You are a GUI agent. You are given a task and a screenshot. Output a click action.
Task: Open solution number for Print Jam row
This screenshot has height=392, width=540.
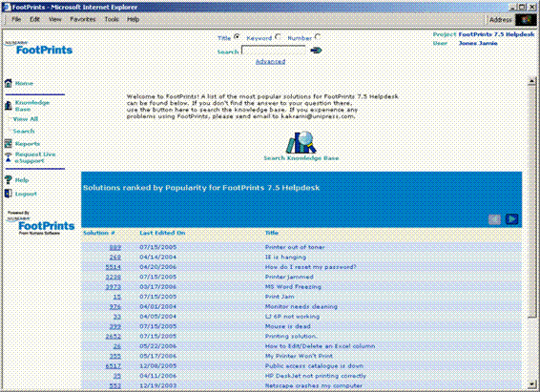coord(117,297)
